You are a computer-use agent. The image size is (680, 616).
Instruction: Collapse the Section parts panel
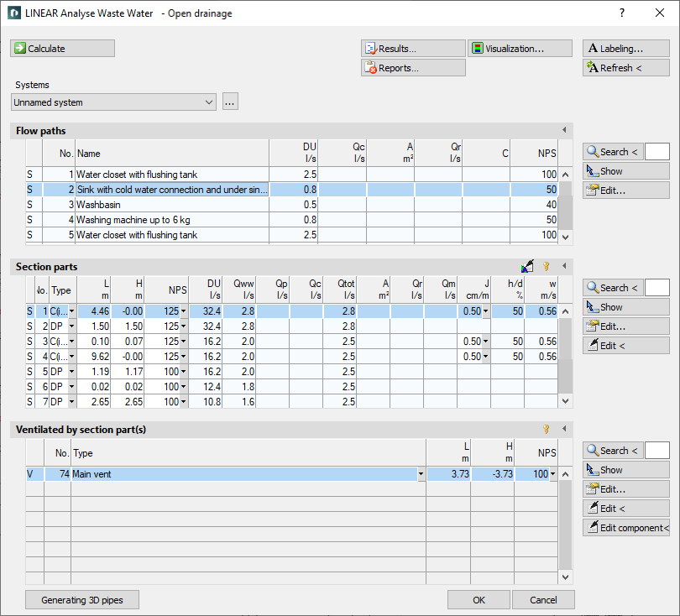tap(564, 265)
